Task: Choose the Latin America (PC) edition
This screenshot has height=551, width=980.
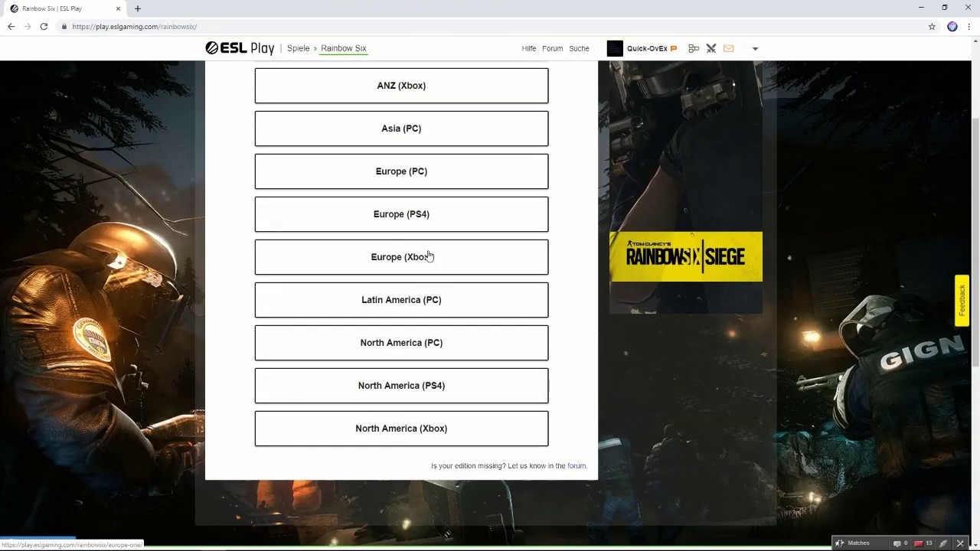Action: coord(401,300)
